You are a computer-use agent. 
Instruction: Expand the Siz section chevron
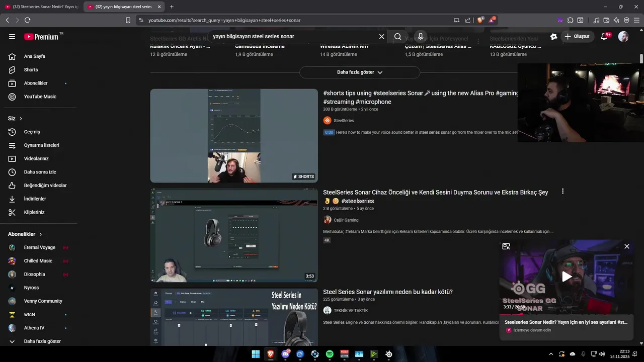tap(21, 119)
